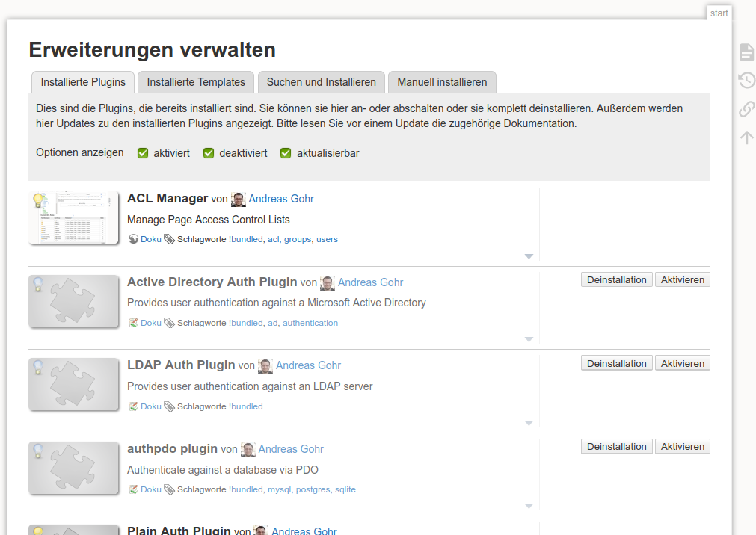The height and width of the screenshot is (535, 756).
Task: Expand Active Directory Auth Plugin details
Action: coord(529,339)
